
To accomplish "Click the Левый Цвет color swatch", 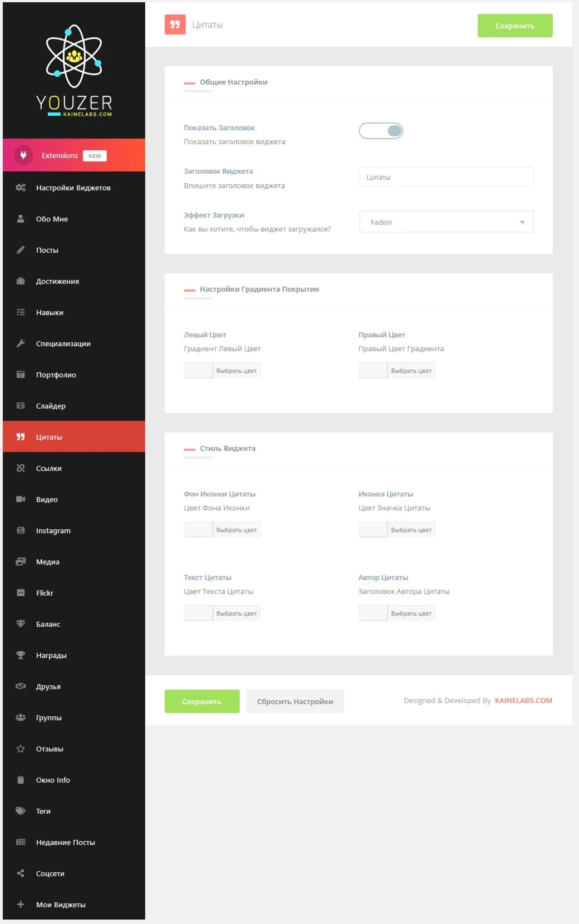I will pyautogui.click(x=199, y=371).
